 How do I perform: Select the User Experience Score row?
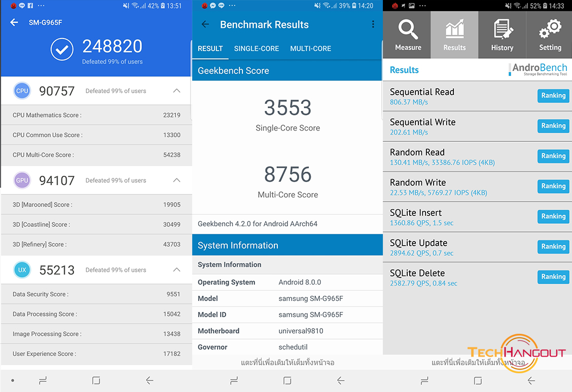[x=96, y=354]
